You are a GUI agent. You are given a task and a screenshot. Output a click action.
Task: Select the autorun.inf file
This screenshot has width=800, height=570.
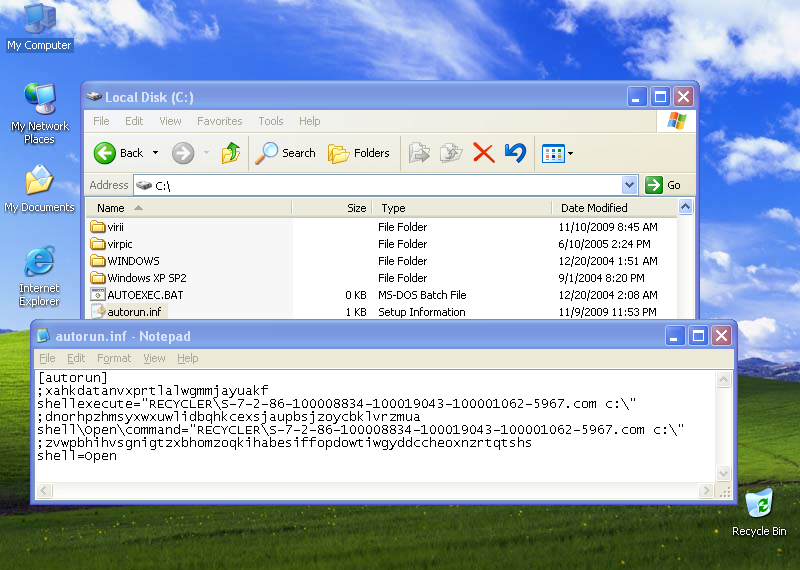click(134, 312)
